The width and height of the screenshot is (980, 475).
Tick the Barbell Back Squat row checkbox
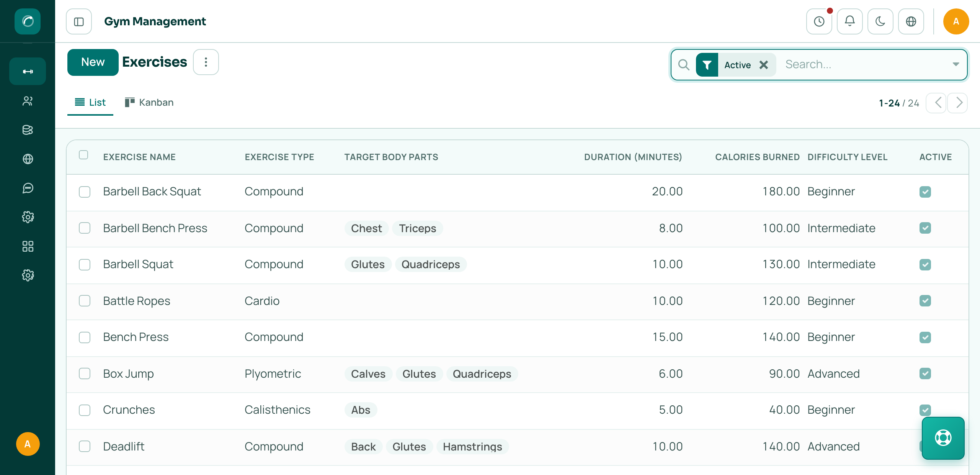(85, 192)
